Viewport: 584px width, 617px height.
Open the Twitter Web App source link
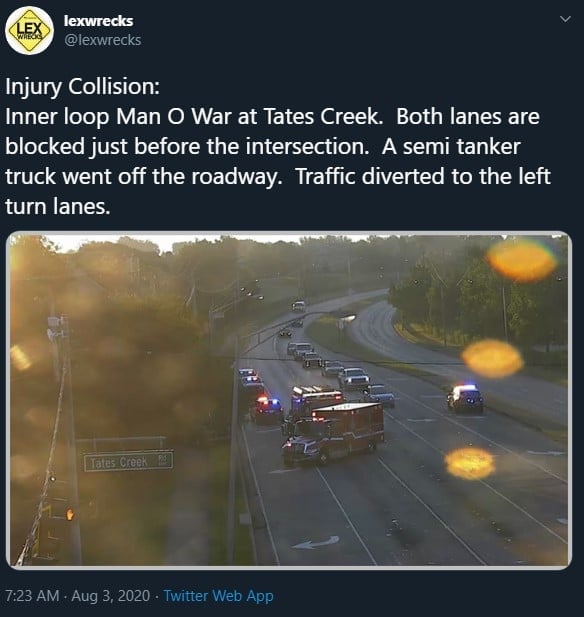click(x=218, y=595)
